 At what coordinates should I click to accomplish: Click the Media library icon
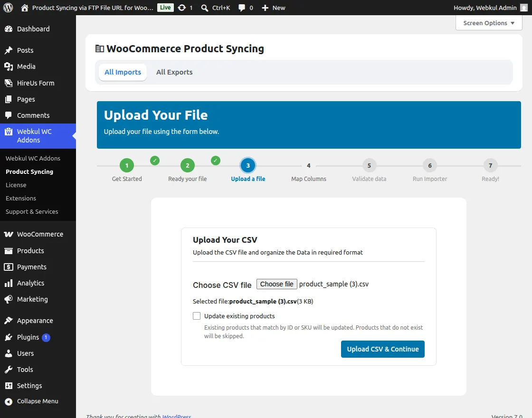pyautogui.click(x=9, y=66)
